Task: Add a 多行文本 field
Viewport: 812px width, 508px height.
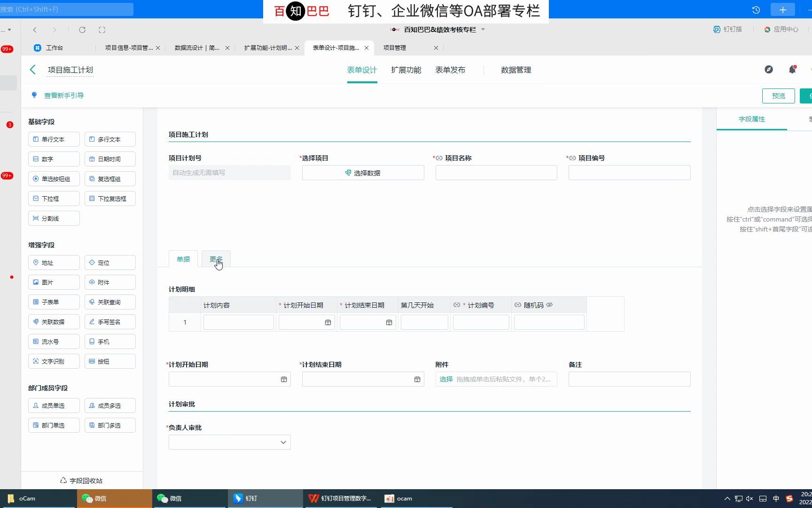Action: pyautogui.click(x=110, y=139)
